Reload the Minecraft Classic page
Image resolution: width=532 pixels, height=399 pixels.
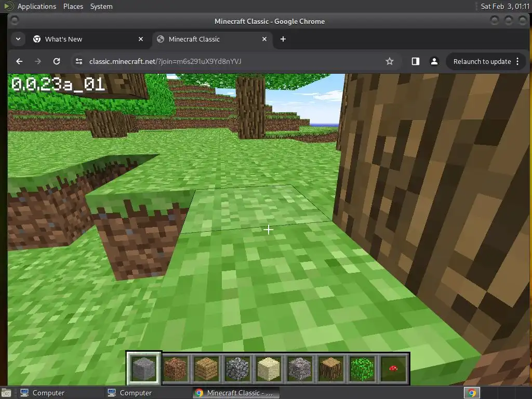point(57,61)
